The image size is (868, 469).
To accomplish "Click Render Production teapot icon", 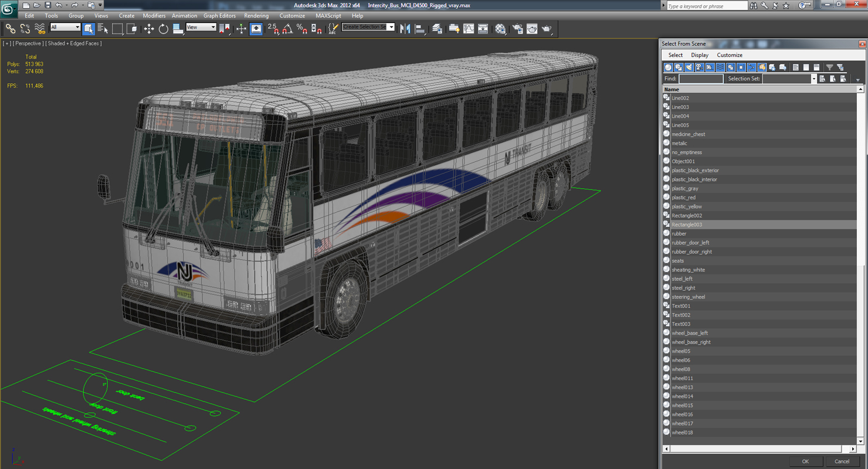I will (x=547, y=28).
